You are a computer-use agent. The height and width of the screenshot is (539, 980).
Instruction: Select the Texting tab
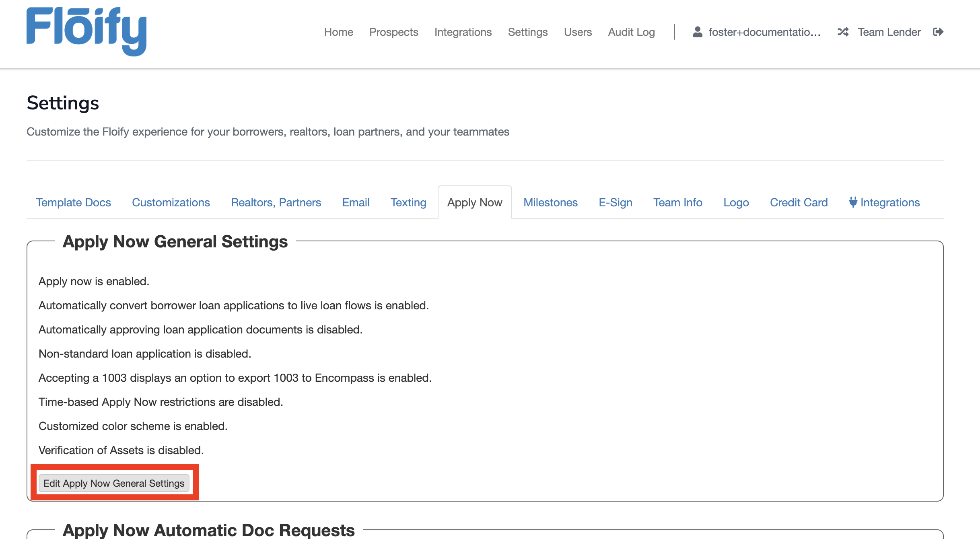pos(408,202)
